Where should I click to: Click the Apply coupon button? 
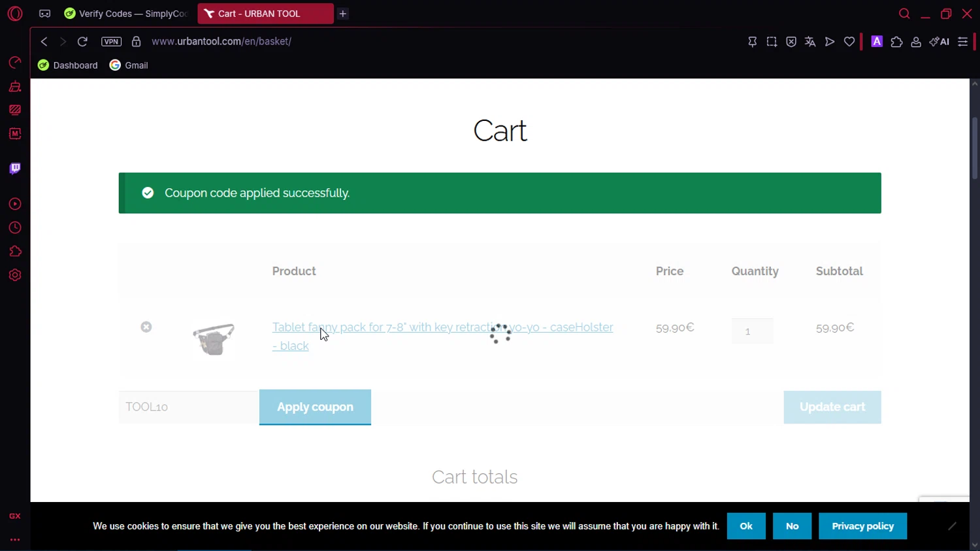click(x=315, y=407)
